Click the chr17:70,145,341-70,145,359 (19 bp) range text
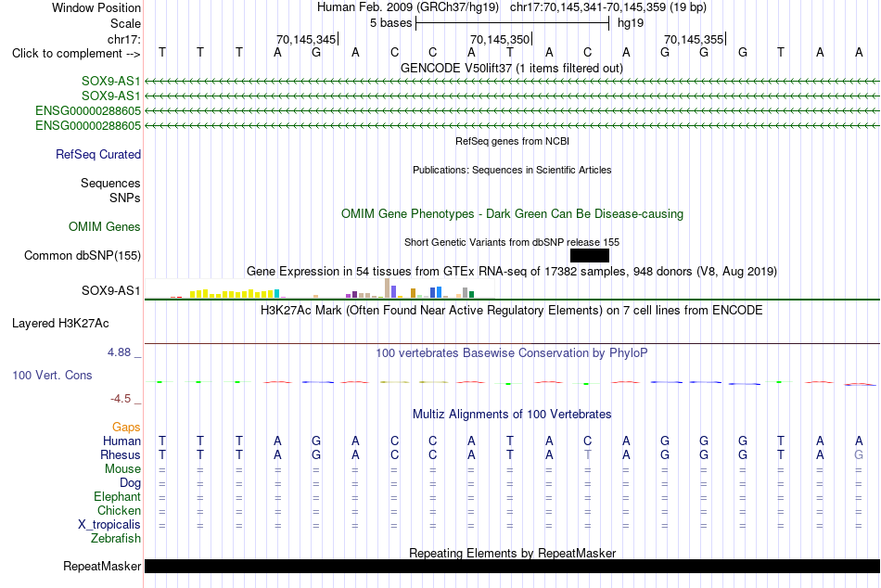Image resolution: width=881 pixels, height=588 pixels. pyautogui.click(x=608, y=7)
